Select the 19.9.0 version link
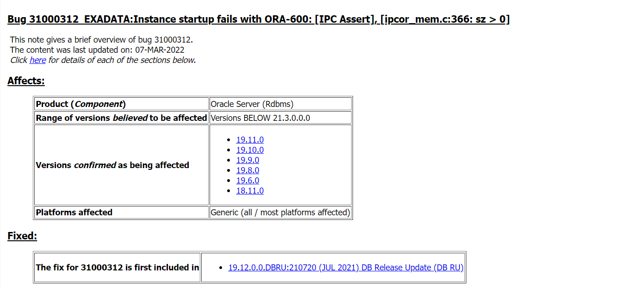This screenshot has height=288, width=644. click(x=248, y=160)
